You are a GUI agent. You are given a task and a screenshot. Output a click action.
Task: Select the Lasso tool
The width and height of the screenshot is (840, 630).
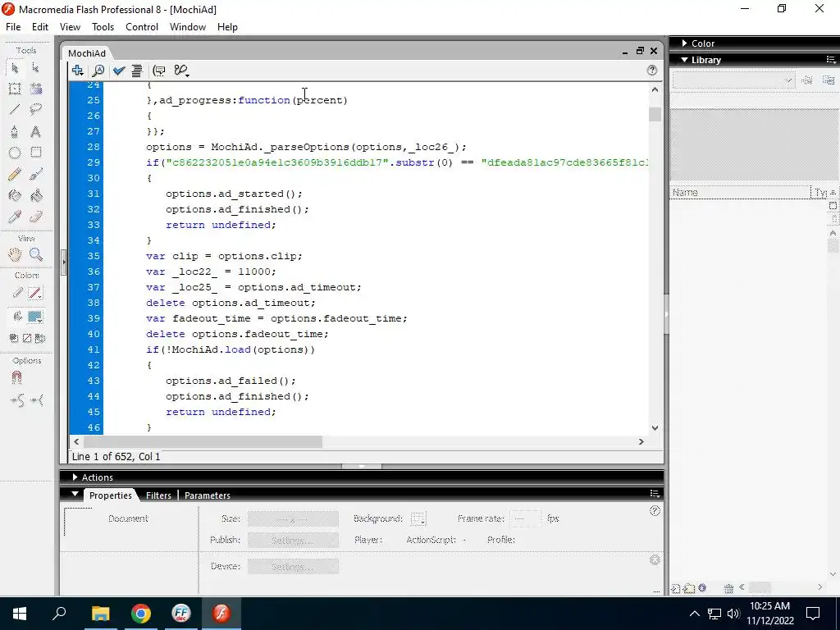pyautogui.click(x=36, y=110)
